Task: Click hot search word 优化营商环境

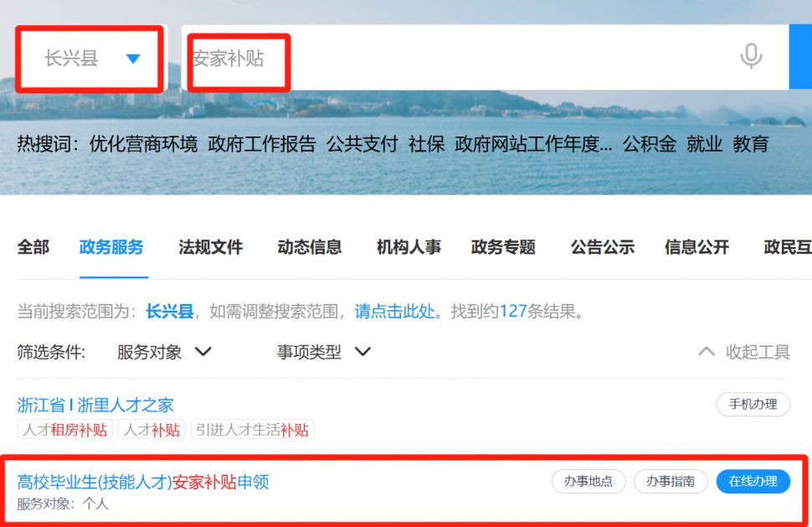Action: coord(143,143)
